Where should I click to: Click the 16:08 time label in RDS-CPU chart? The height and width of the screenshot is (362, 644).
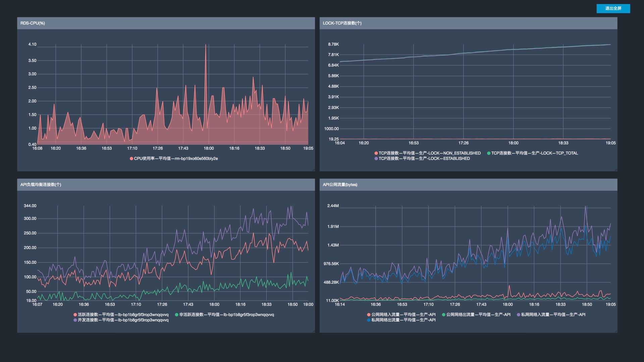pos(37,148)
